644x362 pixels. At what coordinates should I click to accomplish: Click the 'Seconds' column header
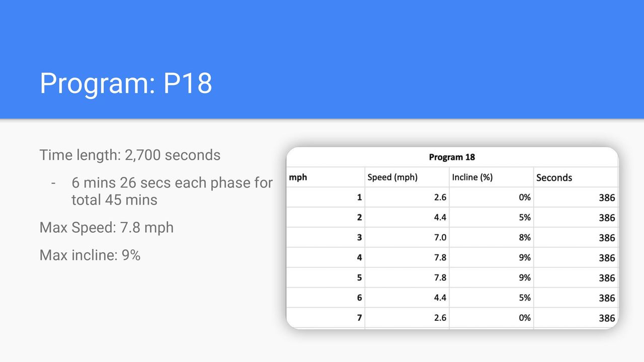click(x=554, y=177)
